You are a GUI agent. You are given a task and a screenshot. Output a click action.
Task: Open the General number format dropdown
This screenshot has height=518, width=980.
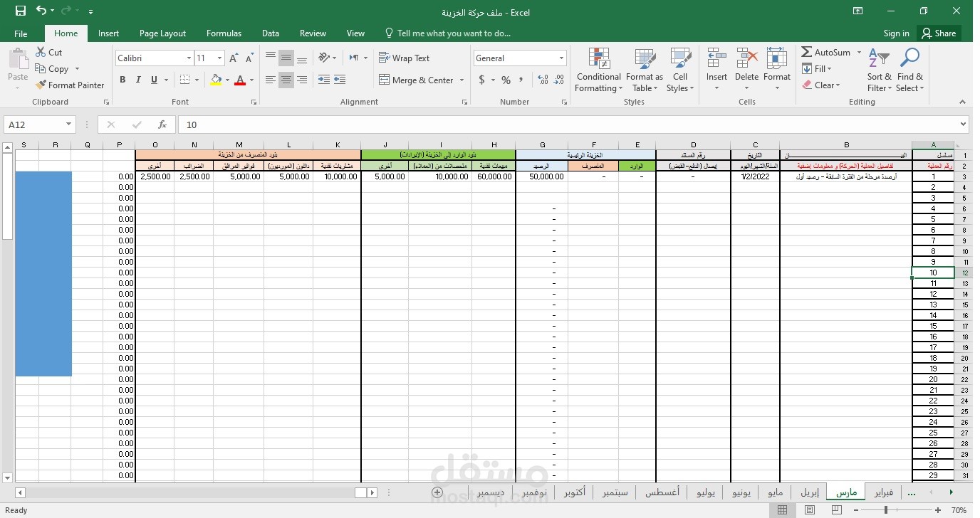(562, 58)
